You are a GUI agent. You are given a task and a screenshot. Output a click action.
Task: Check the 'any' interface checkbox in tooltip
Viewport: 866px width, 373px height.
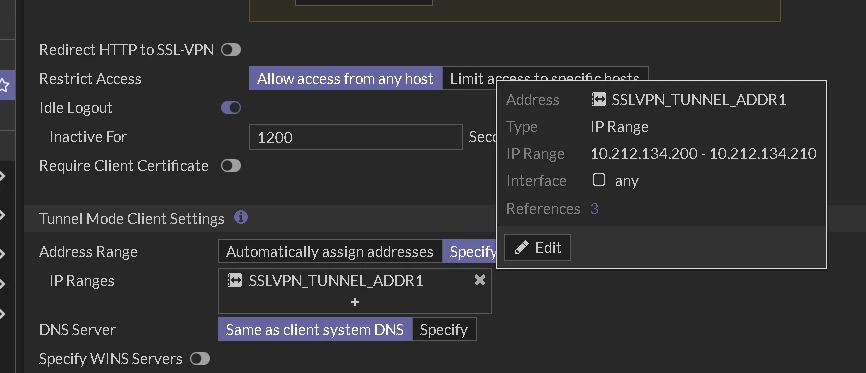pos(599,180)
